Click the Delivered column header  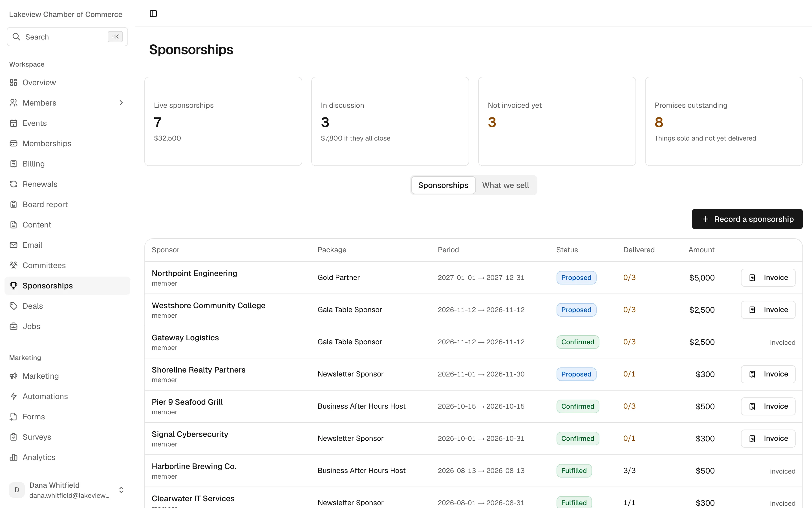pyautogui.click(x=639, y=250)
